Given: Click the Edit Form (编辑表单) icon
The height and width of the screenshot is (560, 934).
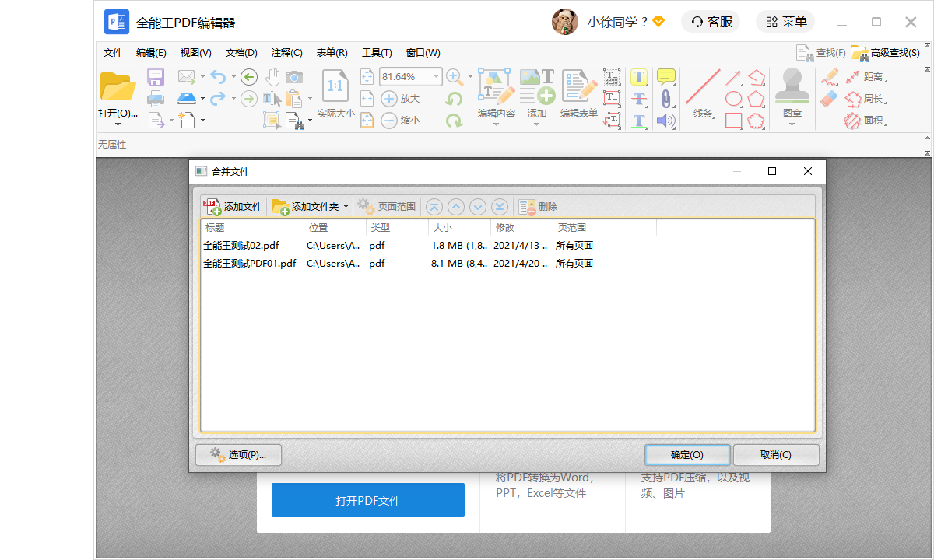Looking at the screenshot, I should click(x=578, y=87).
